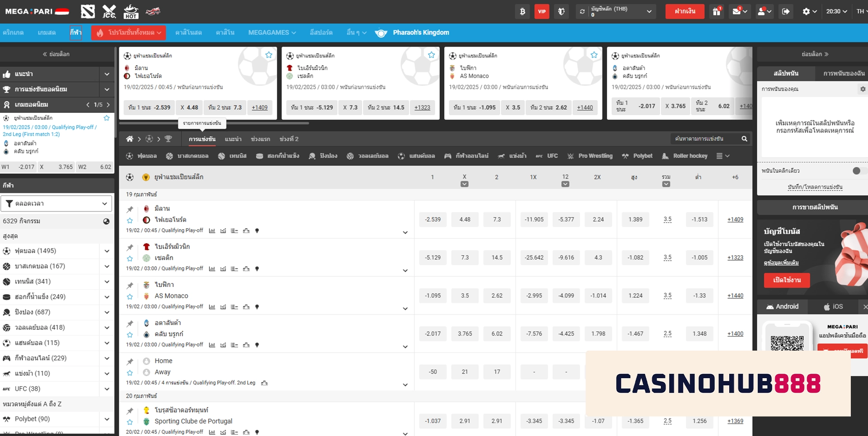This screenshot has height=436, width=868.
Task: Favorite the Bayern vs Celtic row
Action: point(130,258)
